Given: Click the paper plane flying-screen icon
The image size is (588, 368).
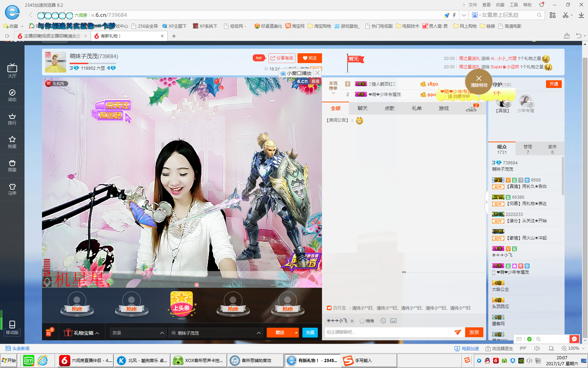Looking at the screenshot, I should (458, 332).
